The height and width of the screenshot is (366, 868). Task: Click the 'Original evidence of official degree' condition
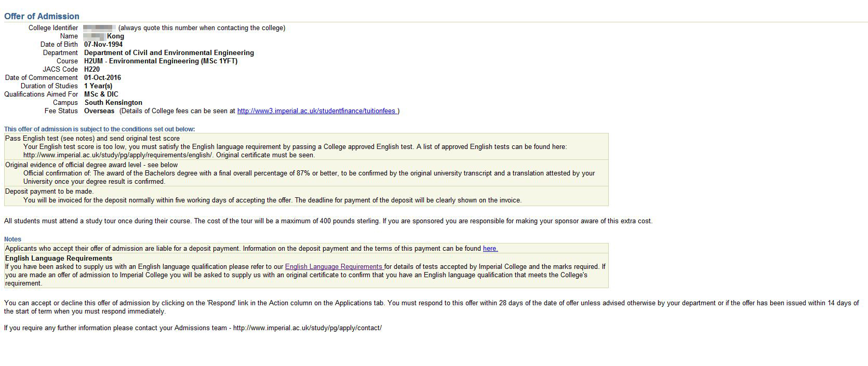coord(306,173)
